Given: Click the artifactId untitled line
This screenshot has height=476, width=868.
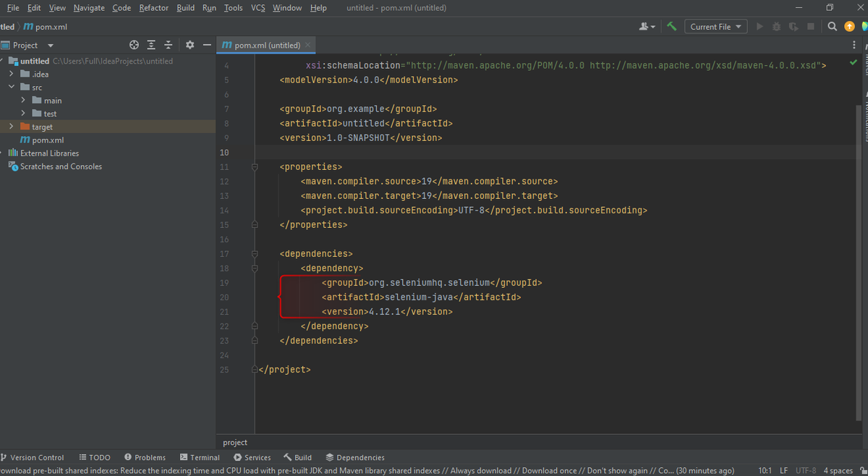Looking at the screenshot, I should point(366,123).
